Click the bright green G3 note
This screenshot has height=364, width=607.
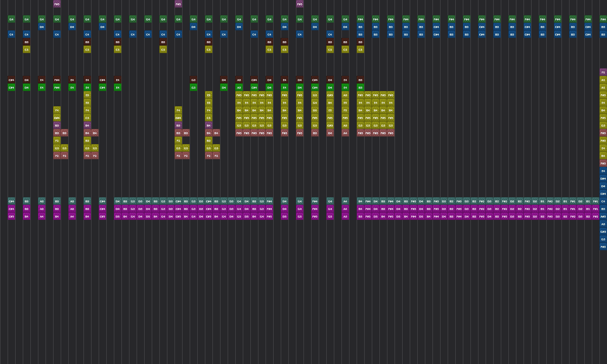193,87
